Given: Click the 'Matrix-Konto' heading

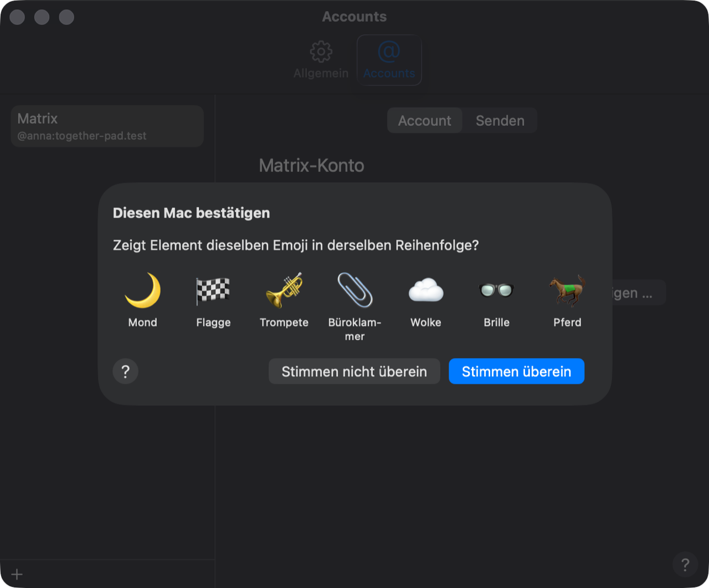Looking at the screenshot, I should tap(312, 165).
